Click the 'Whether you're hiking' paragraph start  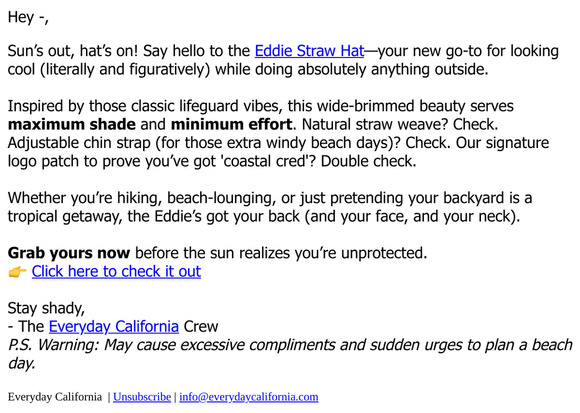click(x=85, y=198)
